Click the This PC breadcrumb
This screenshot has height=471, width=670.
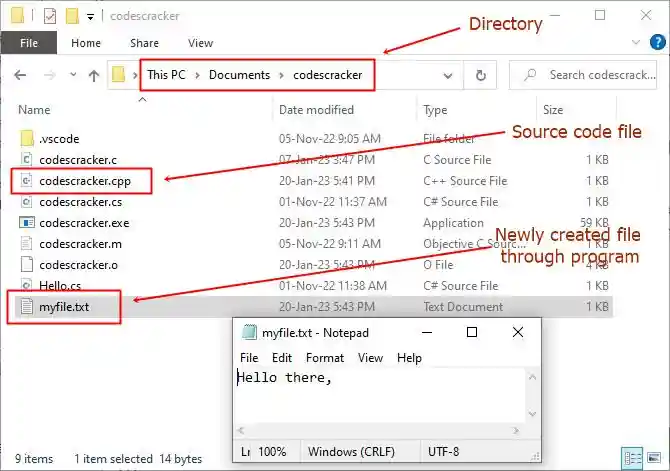(166, 75)
